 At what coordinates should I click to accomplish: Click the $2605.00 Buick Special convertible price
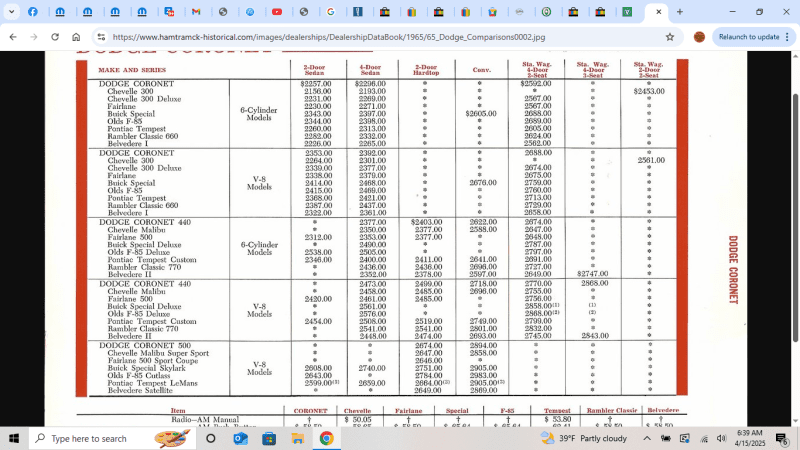[481, 114]
